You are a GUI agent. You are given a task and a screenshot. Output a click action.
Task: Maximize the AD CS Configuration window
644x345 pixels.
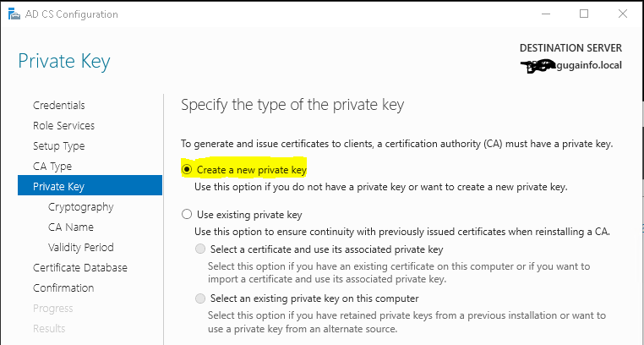pos(584,14)
